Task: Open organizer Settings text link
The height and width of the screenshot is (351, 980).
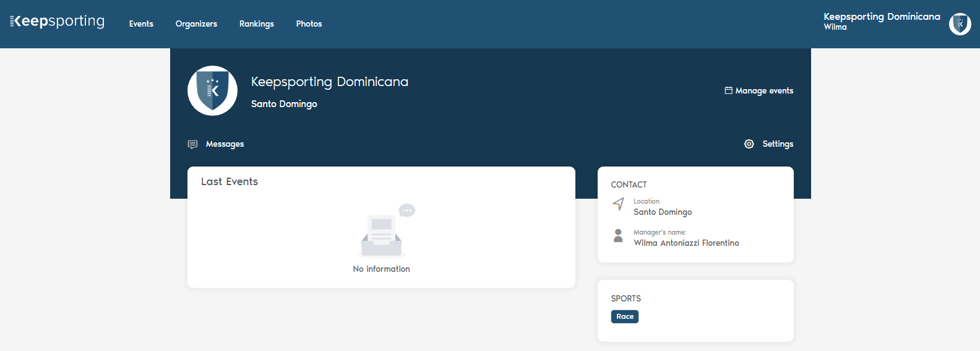Action: (778, 144)
